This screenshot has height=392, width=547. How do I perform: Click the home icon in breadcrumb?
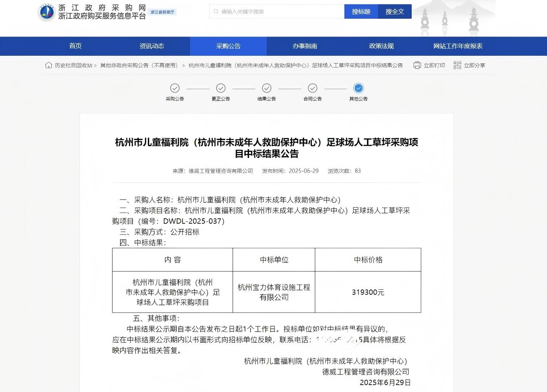pos(48,65)
